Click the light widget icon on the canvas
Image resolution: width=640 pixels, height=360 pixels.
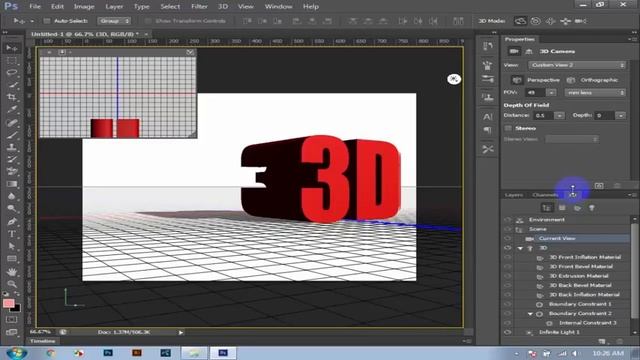454,79
